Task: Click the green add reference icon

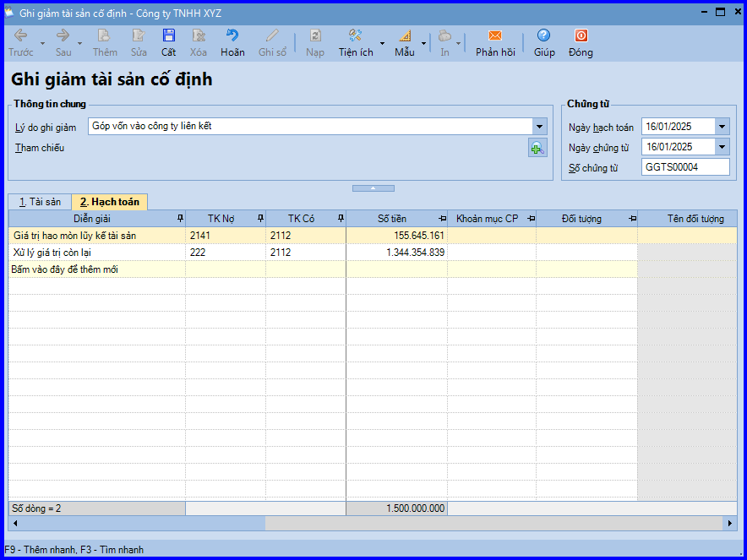Action: point(537,149)
